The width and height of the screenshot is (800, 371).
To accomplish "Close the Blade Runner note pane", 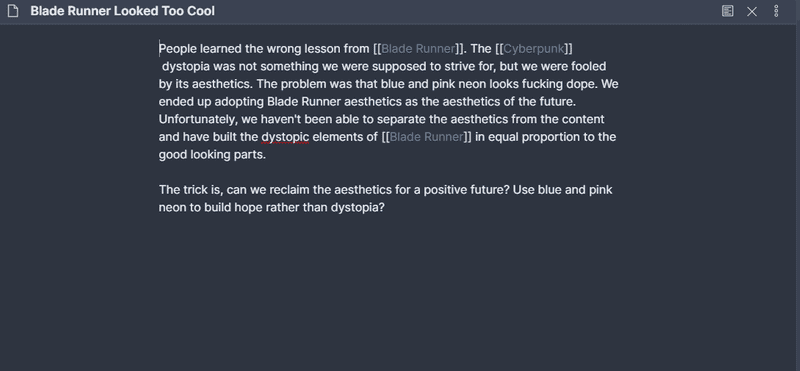I will coord(752,11).
